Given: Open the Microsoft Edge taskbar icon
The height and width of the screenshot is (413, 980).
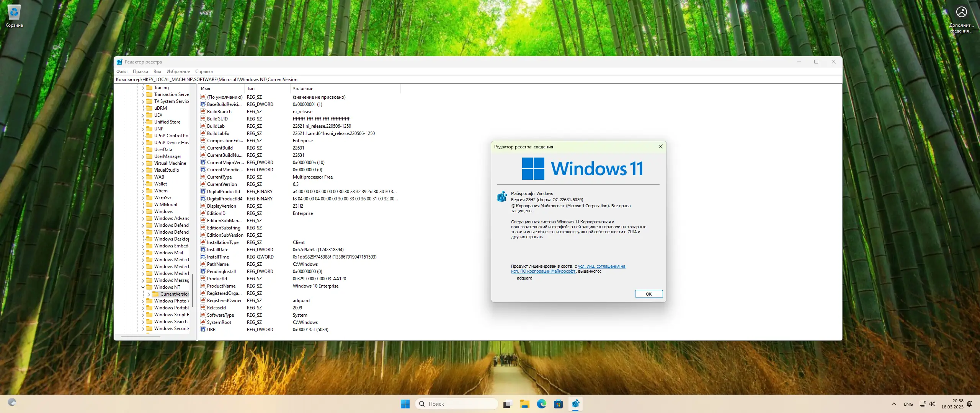Looking at the screenshot, I should coord(541,404).
